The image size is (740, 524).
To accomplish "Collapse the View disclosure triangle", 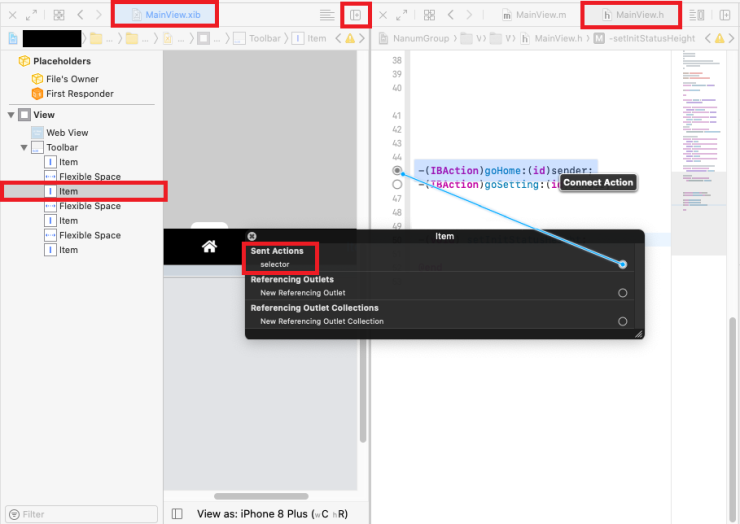I will click(11, 115).
